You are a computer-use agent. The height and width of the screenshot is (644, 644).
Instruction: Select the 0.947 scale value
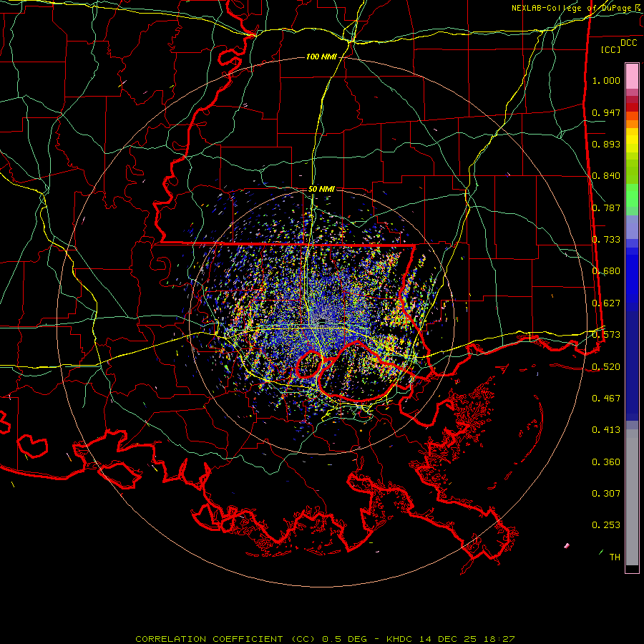pos(606,112)
